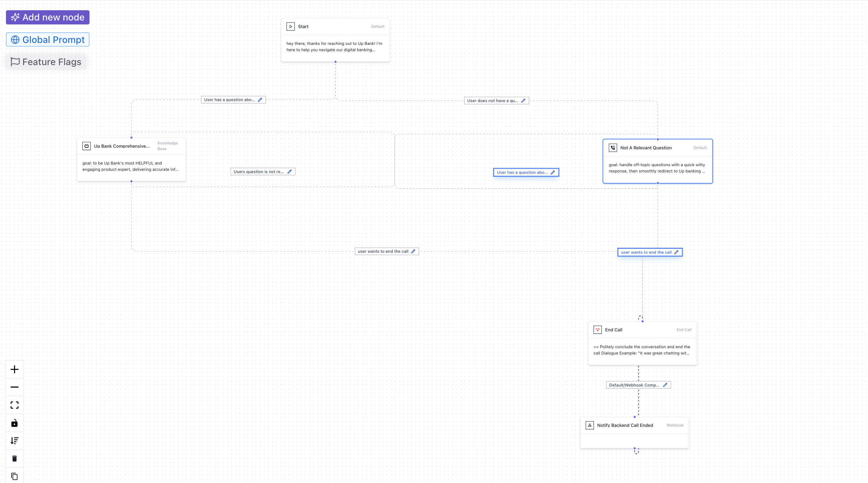
Task: Open the Global Prompt button
Action: 48,40
